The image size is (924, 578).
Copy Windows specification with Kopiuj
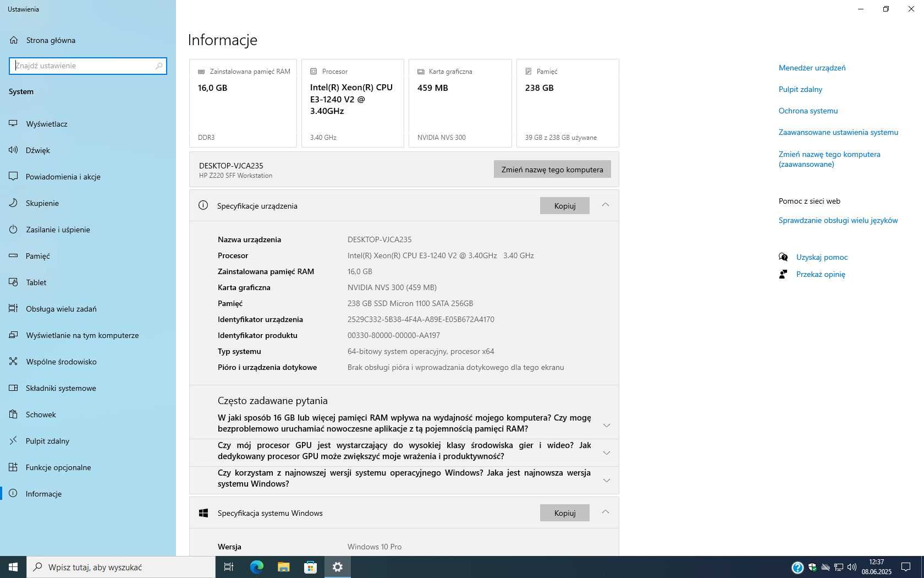pyautogui.click(x=565, y=513)
